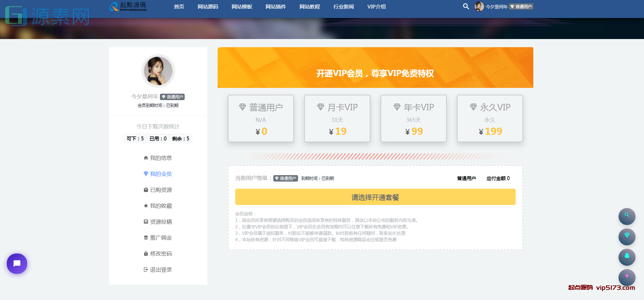Click the orange 开通VIP会员 banner
The width and height of the screenshot is (644, 300).
(375, 68)
